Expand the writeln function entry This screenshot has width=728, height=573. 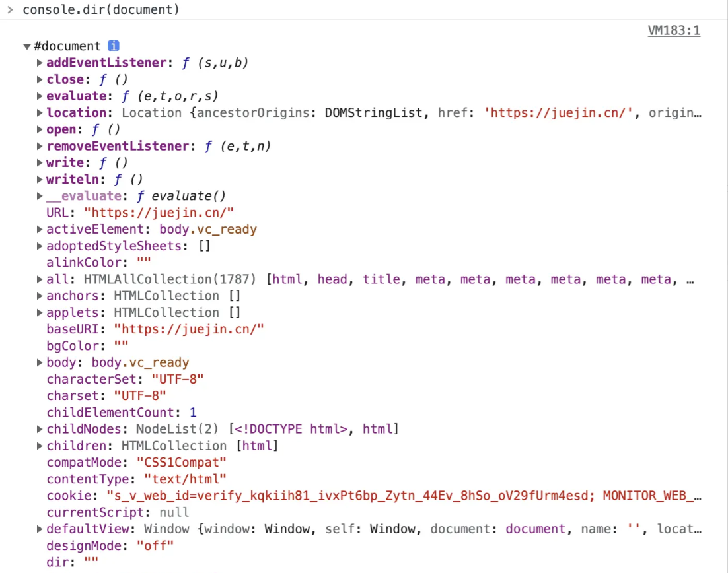pyautogui.click(x=40, y=180)
